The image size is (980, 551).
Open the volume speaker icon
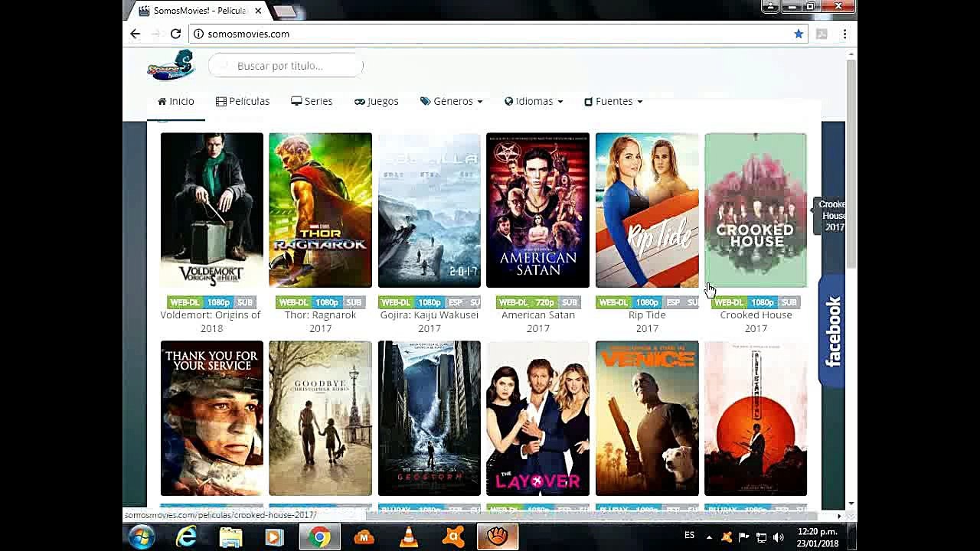779,537
